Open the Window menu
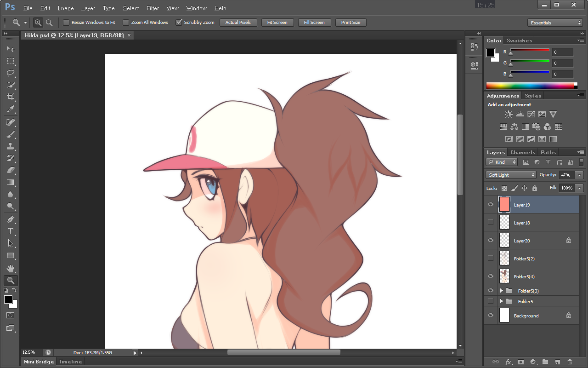Screen dimensions: 588x368 (x=196, y=8)
